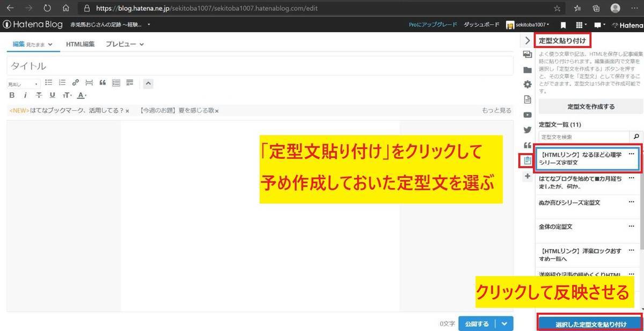Click the 定型文を検索 search field

pyautogui.click(x=583, y=137)
